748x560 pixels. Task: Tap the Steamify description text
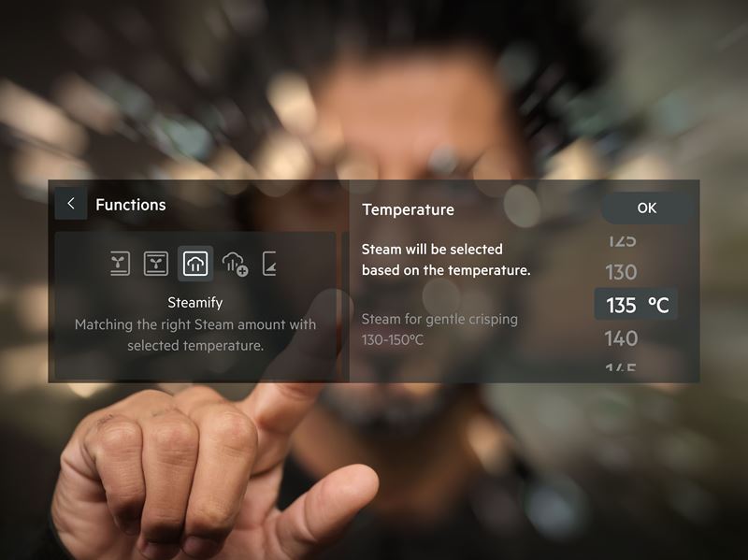point(195,335)
